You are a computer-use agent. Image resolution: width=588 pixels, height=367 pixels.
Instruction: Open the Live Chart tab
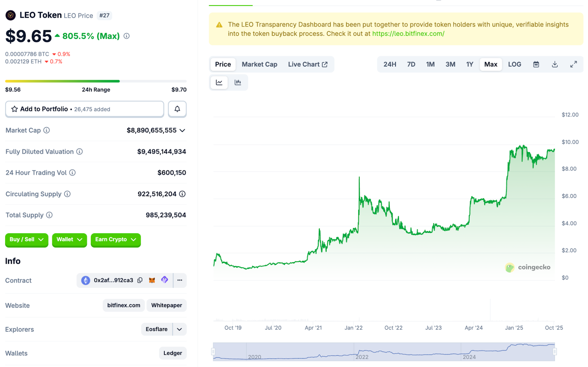(308, 64)
